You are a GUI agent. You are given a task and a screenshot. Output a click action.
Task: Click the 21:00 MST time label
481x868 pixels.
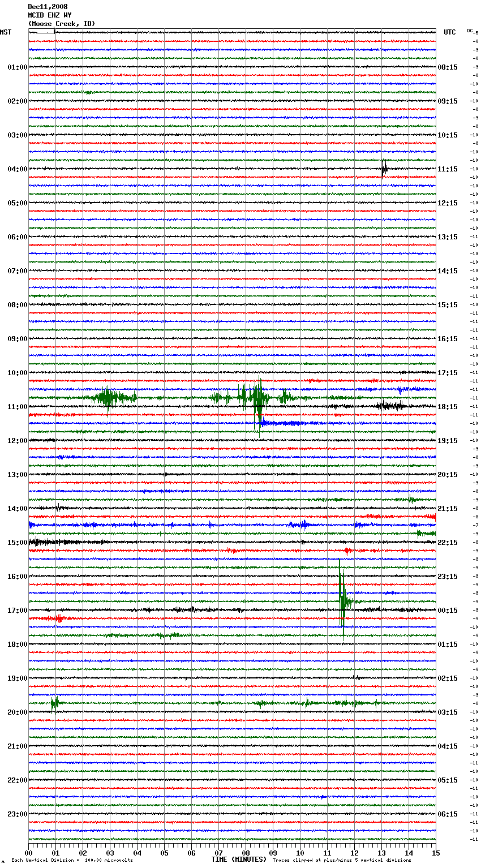point(18,746)
